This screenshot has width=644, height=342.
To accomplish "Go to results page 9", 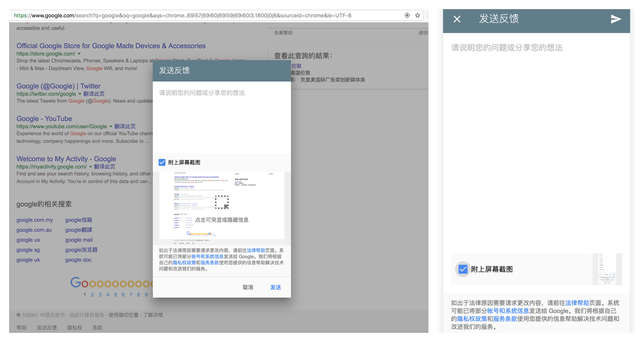I will tap(146, 295).
